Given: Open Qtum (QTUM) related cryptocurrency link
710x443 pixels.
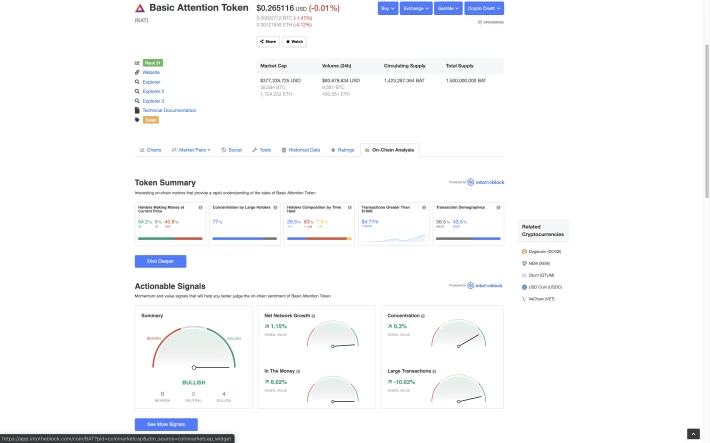Looking at the screenshot, I should tap(542, 275).
